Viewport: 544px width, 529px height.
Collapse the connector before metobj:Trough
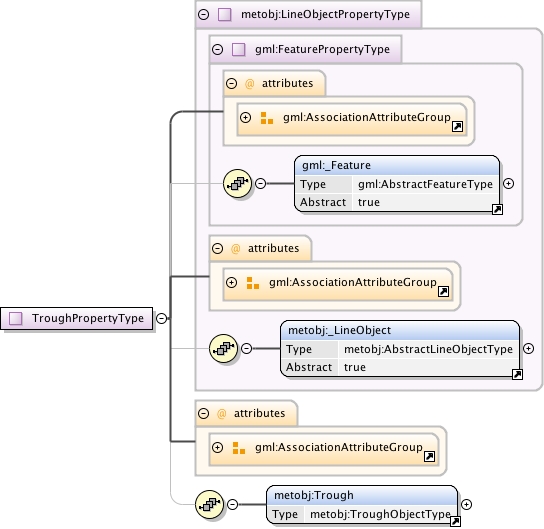pyautogui.click(x=232, y=504)
